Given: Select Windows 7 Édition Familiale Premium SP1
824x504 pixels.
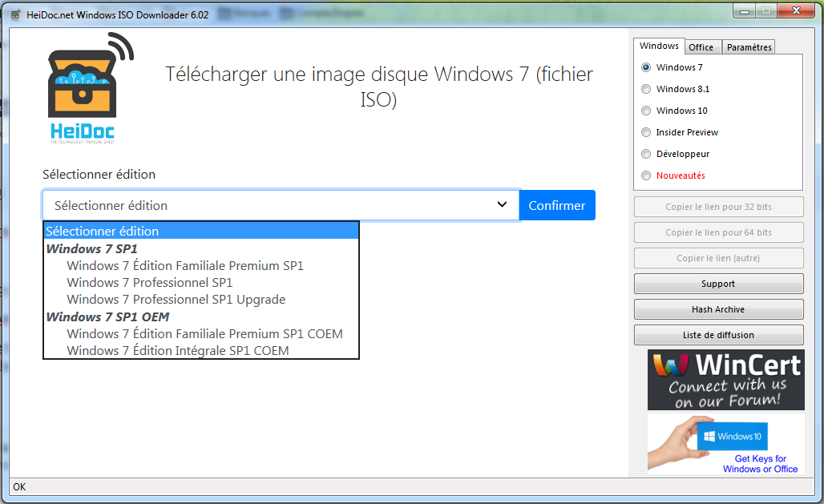Looking at the screenshot, I should click(x=185, y=265).
